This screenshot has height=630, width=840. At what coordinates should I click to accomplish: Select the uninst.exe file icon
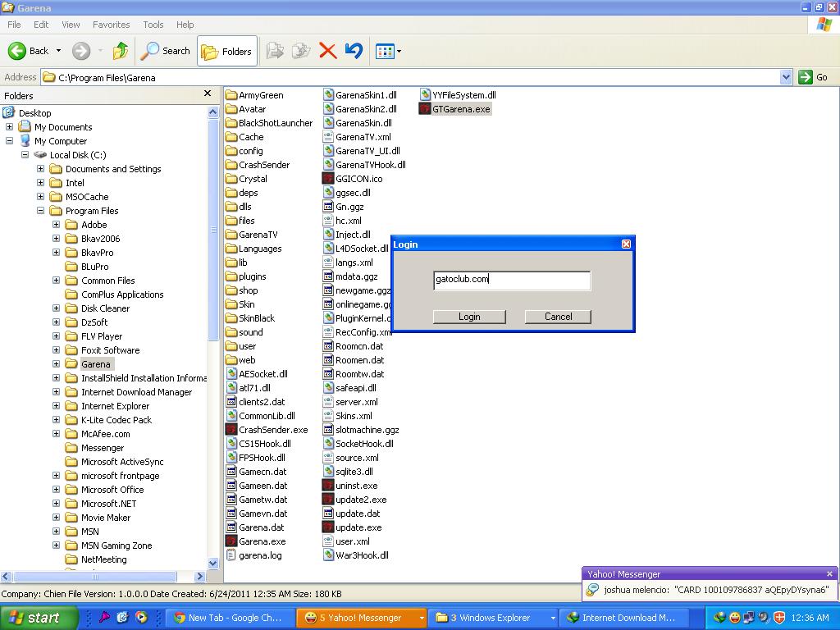pos(328,486)
